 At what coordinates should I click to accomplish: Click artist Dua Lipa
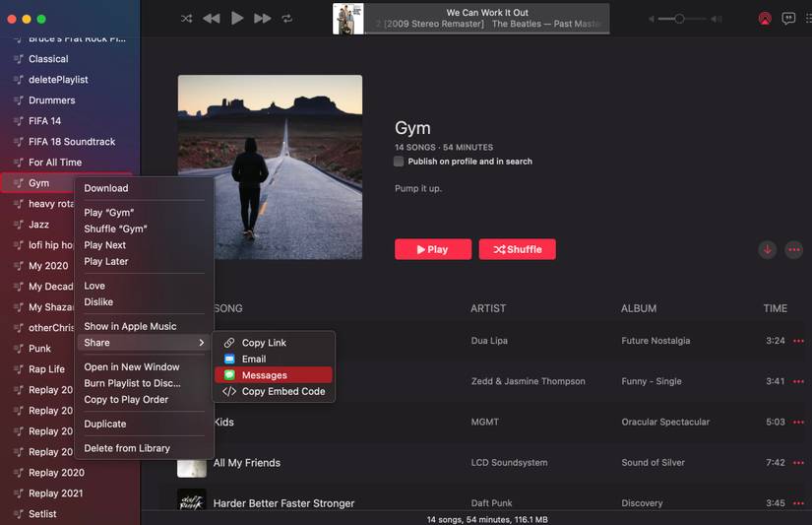[x=489, y=341]
